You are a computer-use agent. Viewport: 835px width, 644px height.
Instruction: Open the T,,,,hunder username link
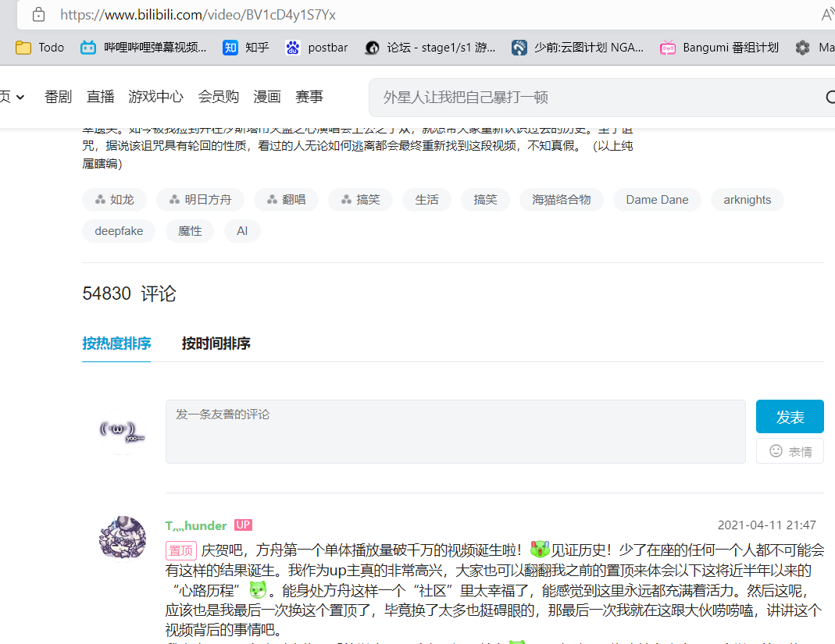point(196,526)
